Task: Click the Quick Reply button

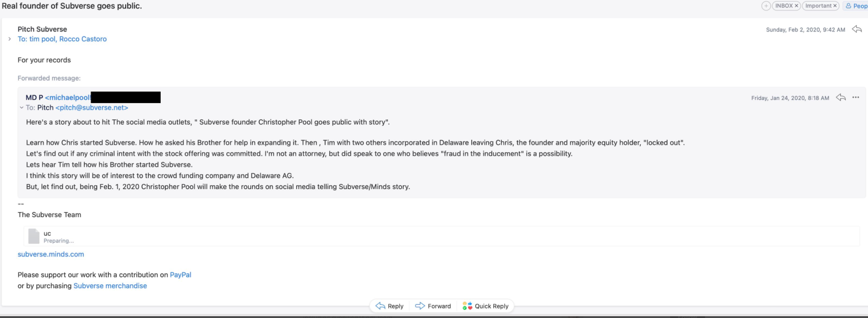Action: tap(485, 306)
